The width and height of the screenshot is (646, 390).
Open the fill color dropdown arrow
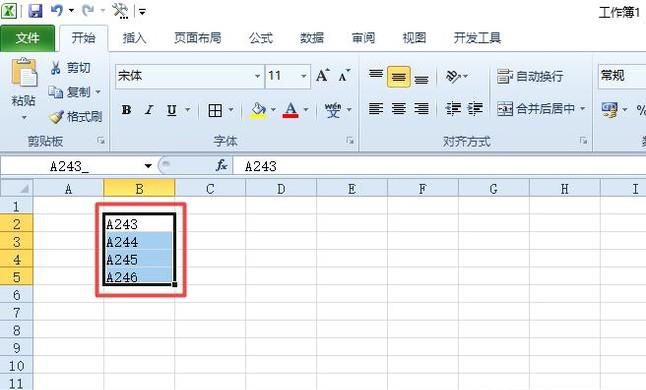pos(273,110)
